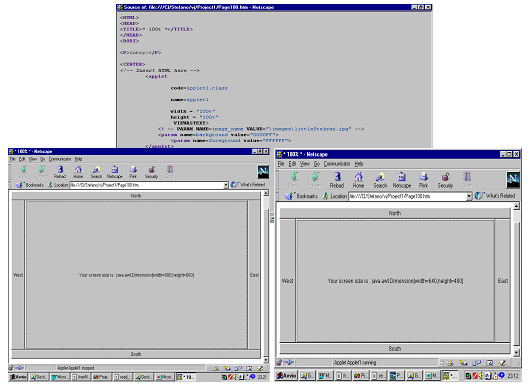Click Back arrow in right Netscape window
This screenshot has height=389, width=530.
293,180
